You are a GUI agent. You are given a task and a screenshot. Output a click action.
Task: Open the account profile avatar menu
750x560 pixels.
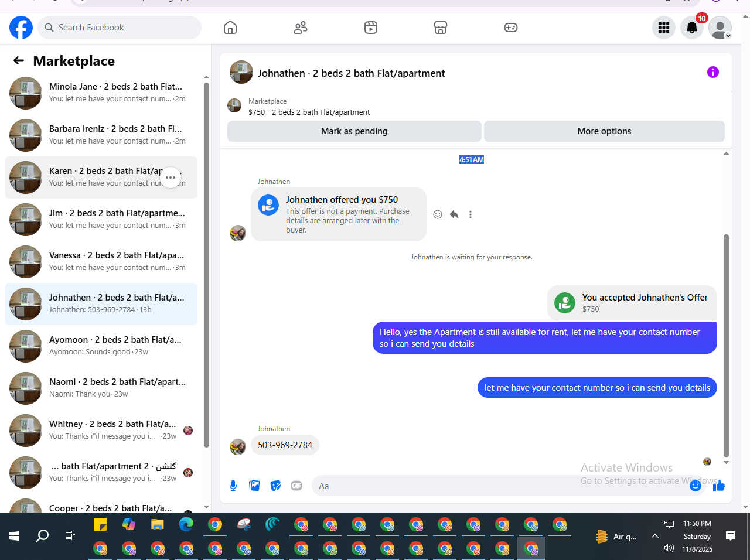pos(720,28)
